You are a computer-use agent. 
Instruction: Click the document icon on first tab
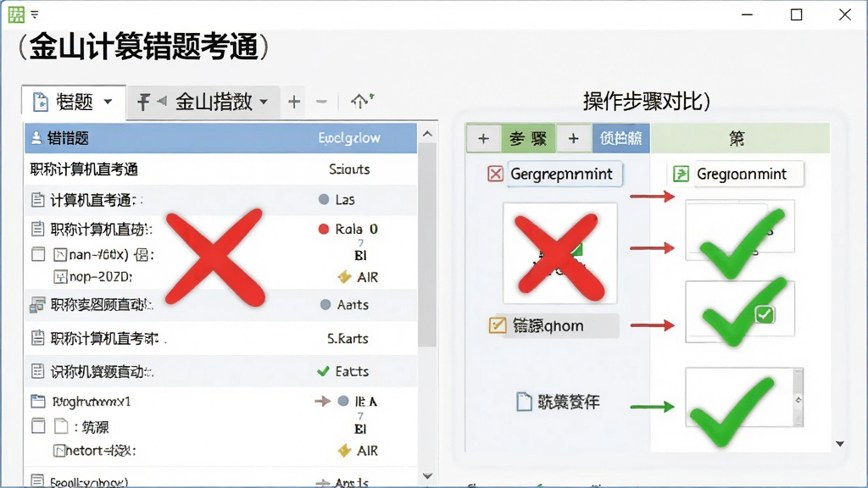(41, 103)
